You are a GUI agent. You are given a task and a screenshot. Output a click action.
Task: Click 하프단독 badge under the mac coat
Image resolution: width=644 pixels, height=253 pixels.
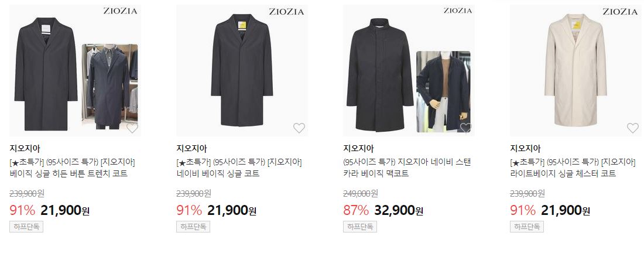point(360,227)
